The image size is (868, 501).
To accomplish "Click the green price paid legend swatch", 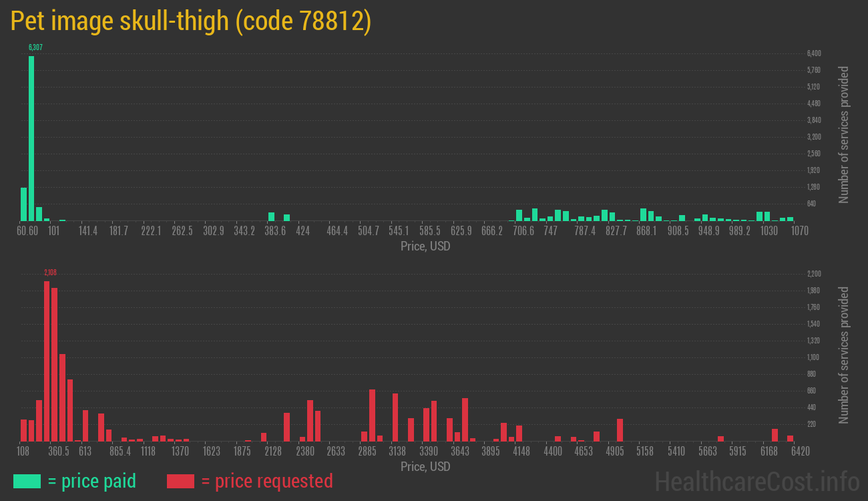I will [x=27, y=481].
